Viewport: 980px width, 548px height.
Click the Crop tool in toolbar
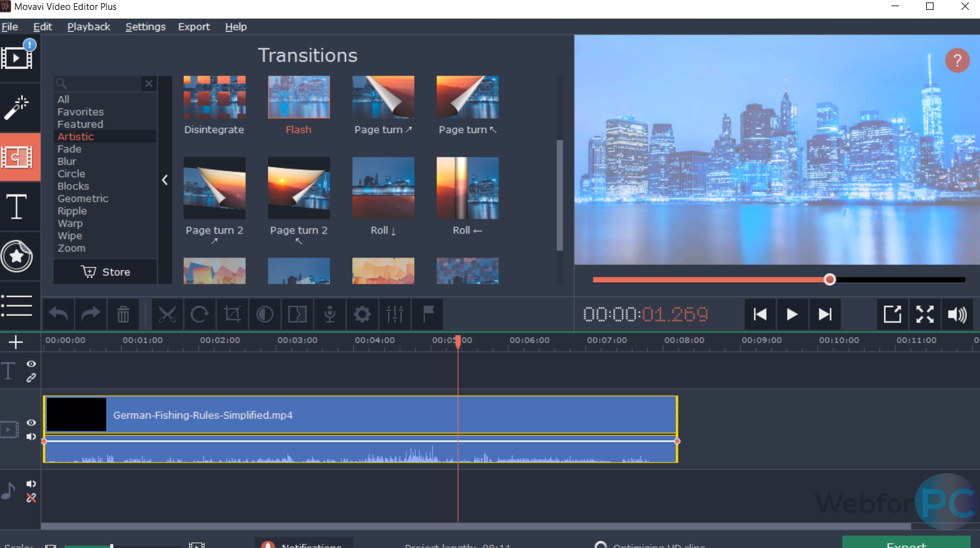tap(232, 315)
